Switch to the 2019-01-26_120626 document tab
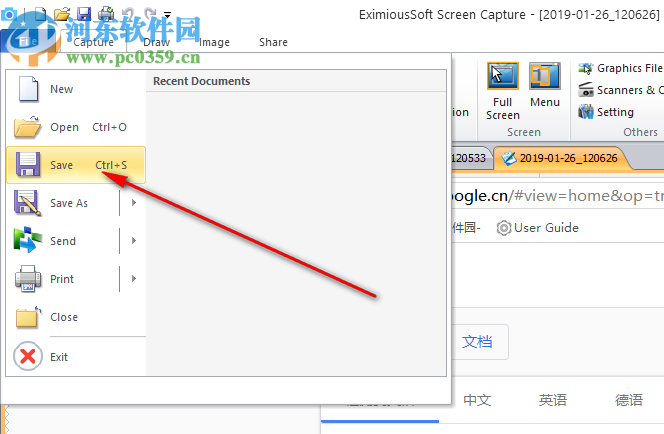This screenshot has width=664, height=434. [x=562, y=158]
